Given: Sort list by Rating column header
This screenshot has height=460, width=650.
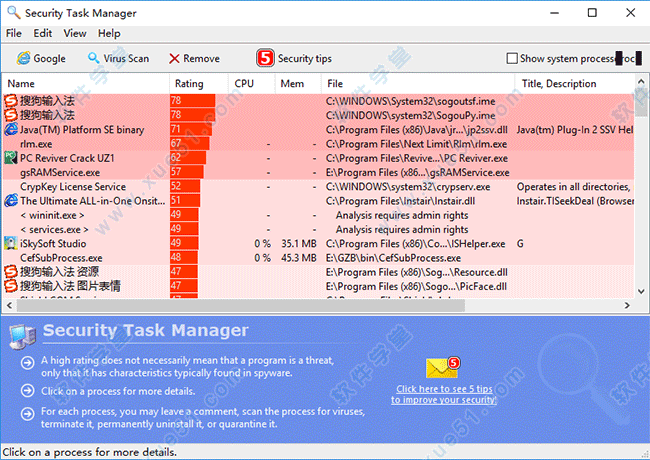Looking at the screenshot, I should click(199, 84).
